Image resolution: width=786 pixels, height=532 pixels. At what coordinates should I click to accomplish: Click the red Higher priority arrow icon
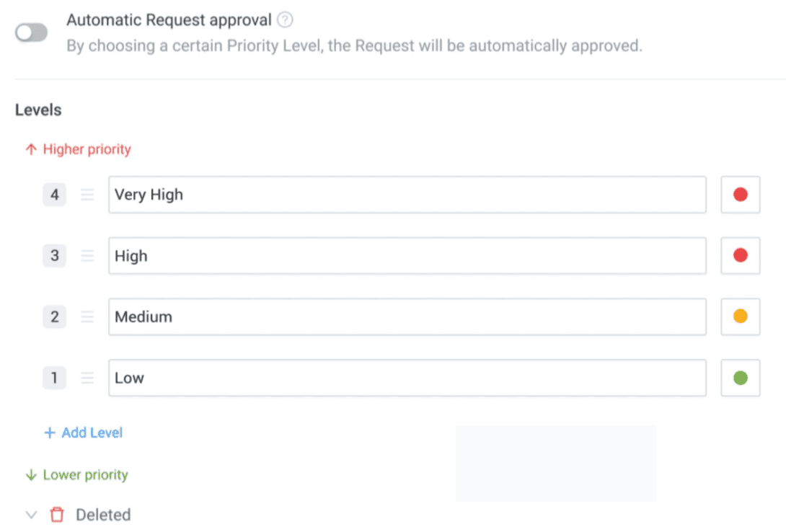[30, 148]
